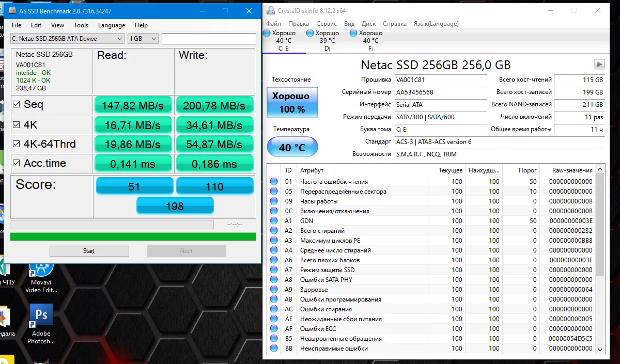The width and height of the screenshot is (620, 364).
Task: Uncheck the Seq test checkbox
Action: [17, 104]
